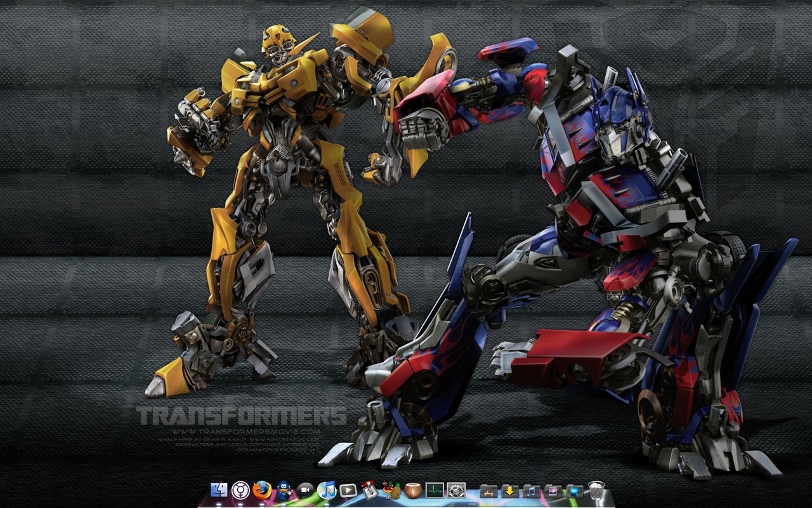
Task: Open the Pictures folder in the dock
Action: 553,490
